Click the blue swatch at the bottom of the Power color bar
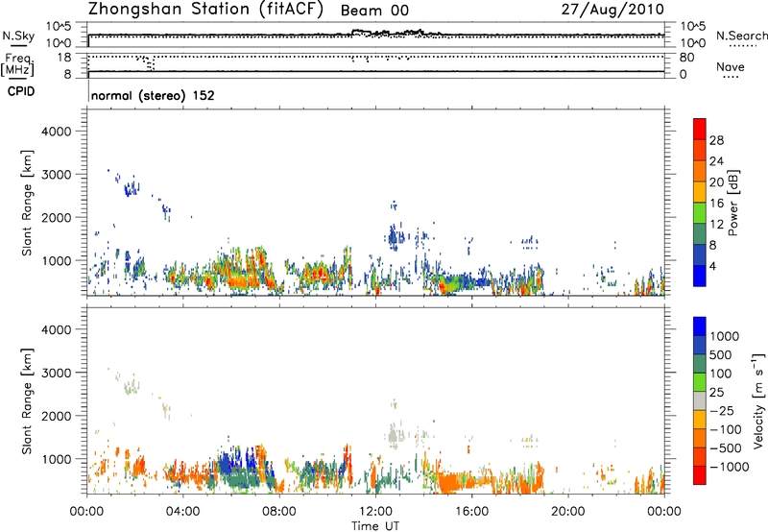Screen dimensions: 768x532 pos(700,276)
